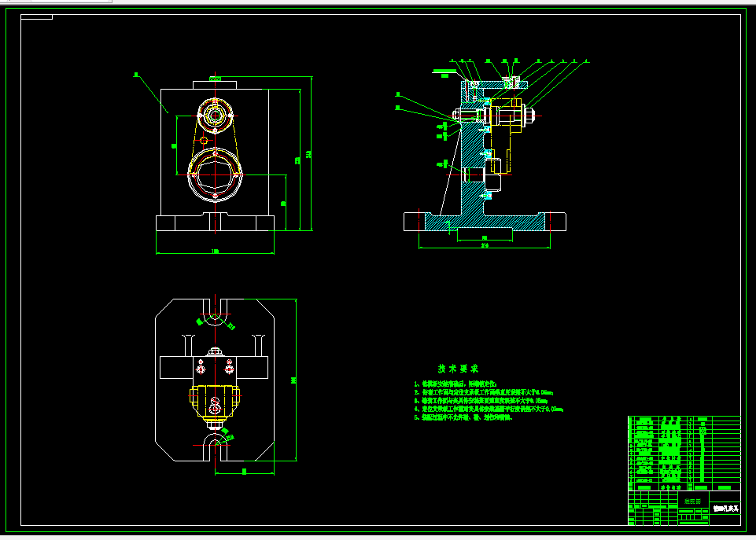
Task: Click the 装配图 label in title block
Action: click(693, 501)
